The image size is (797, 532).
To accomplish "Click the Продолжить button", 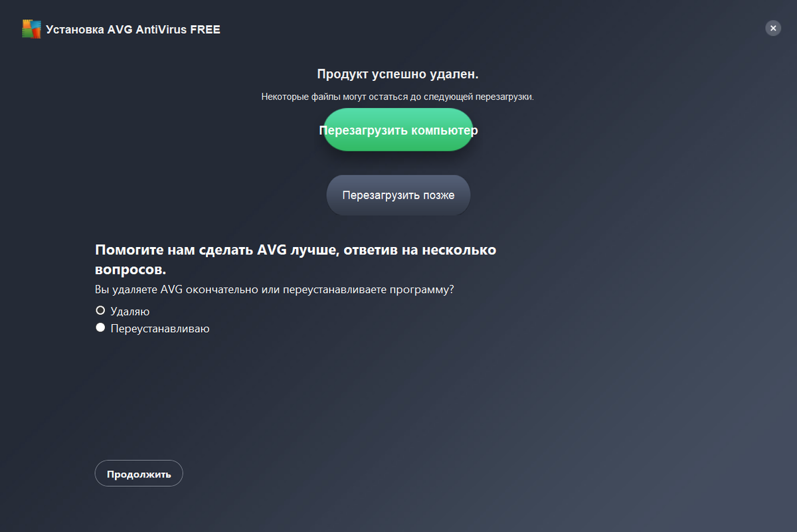I will [x=139, y=474].
